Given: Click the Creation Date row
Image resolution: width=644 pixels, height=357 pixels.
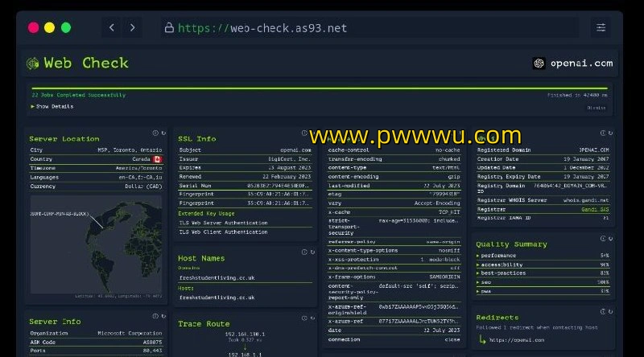Looking at the screenshot, I should click(x=543, y=159).
